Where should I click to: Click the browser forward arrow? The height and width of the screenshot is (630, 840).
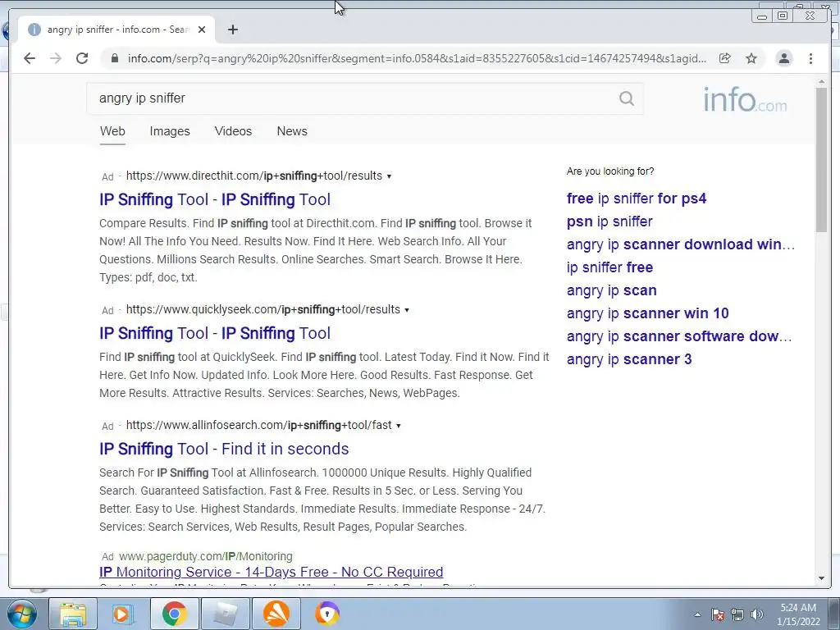coord(56,58)
